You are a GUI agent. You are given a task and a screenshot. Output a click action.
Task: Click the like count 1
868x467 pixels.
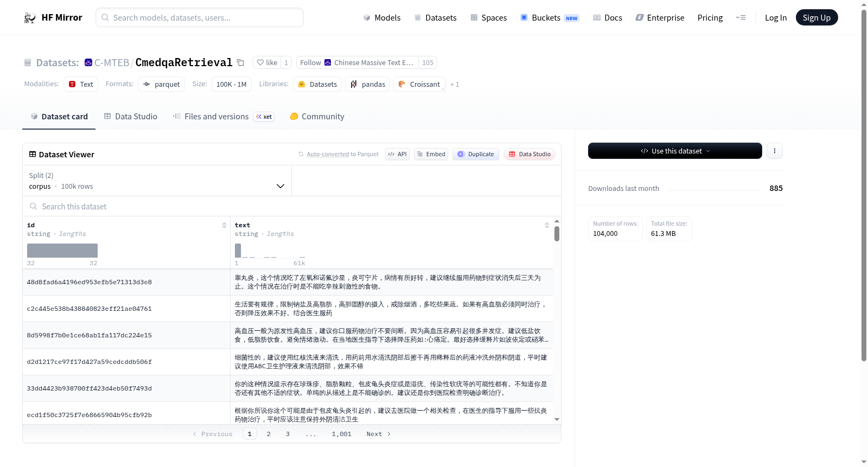tap(286, 62)
